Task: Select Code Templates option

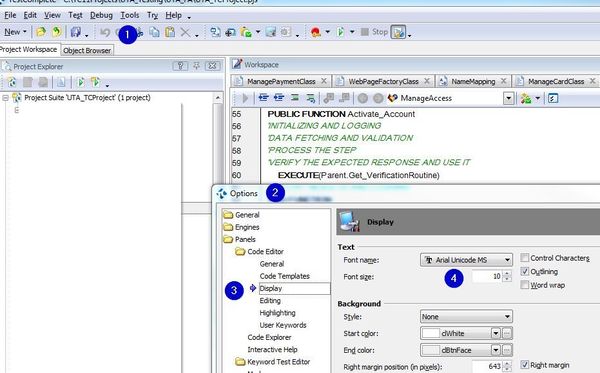Action: (x=284, y=276)
